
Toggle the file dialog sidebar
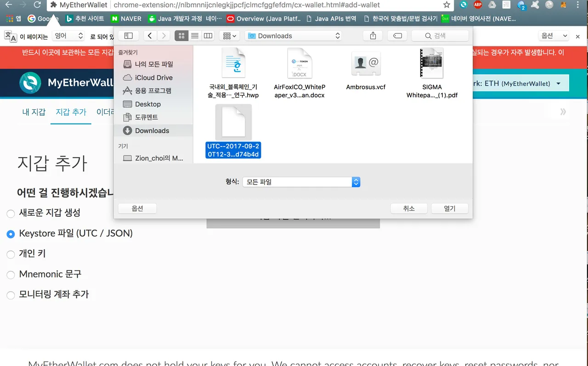pos(129,36)
